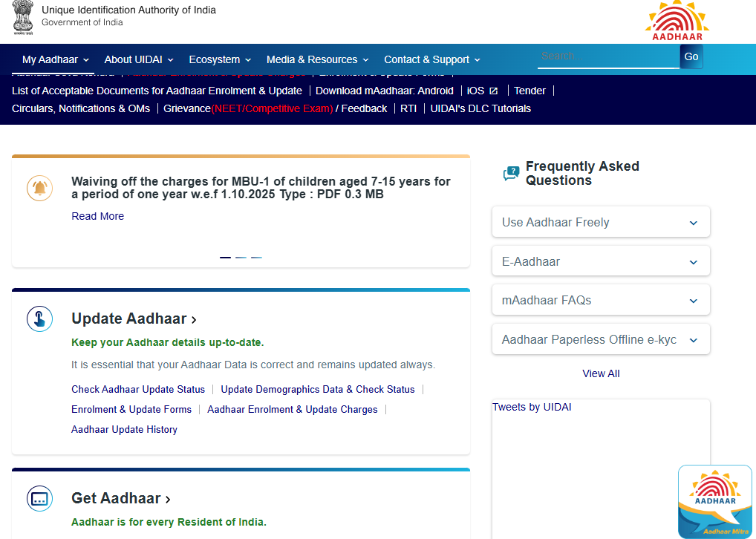Click the AADHAAR sunburst logo
The image size is (756, 539).
676,19
